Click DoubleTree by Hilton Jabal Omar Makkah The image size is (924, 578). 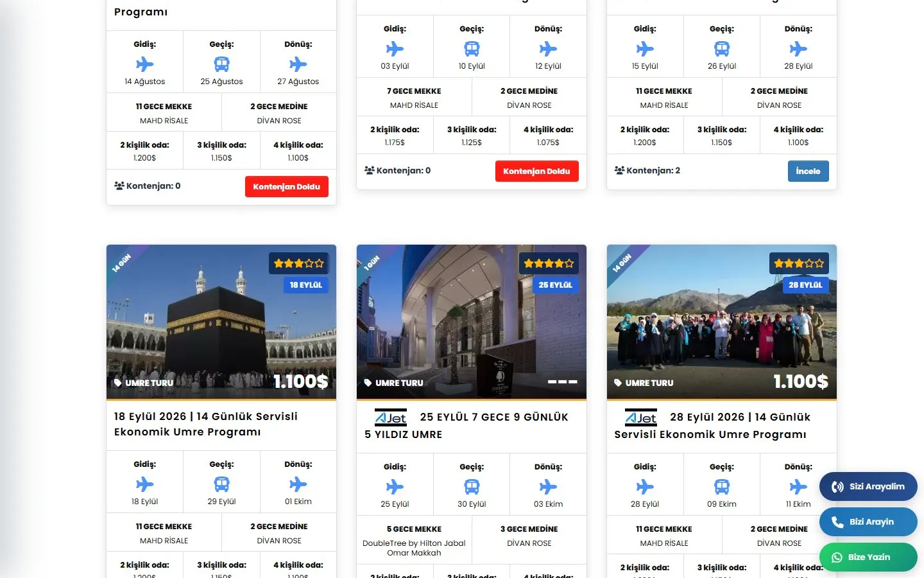(x=414, y=548)
